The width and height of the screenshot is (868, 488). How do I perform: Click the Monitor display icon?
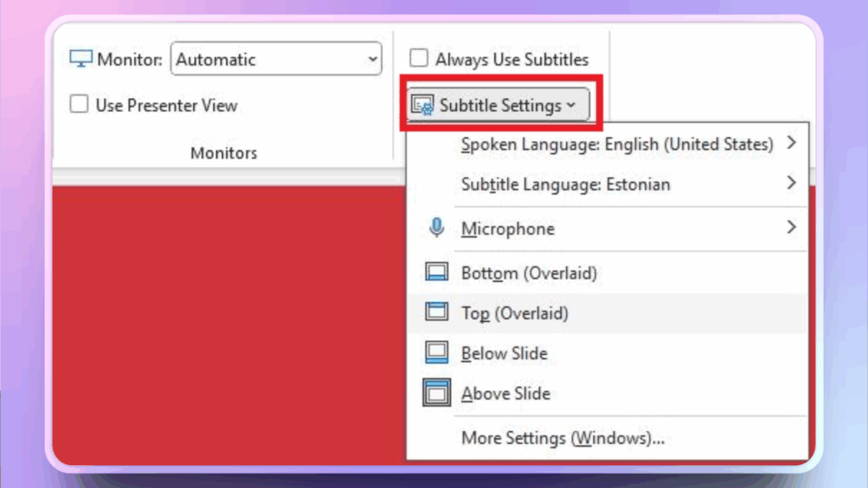pos(81,59)
